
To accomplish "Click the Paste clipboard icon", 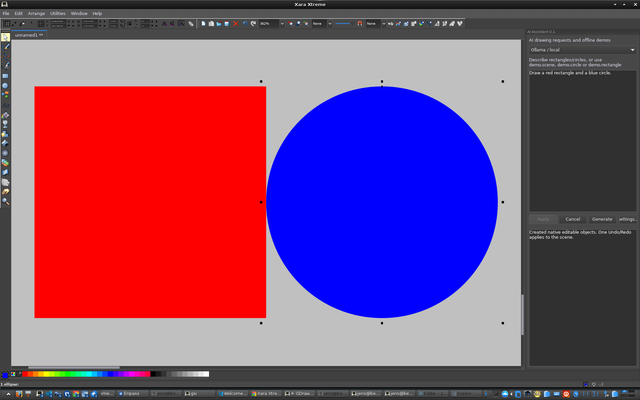I will click(211, 24).
